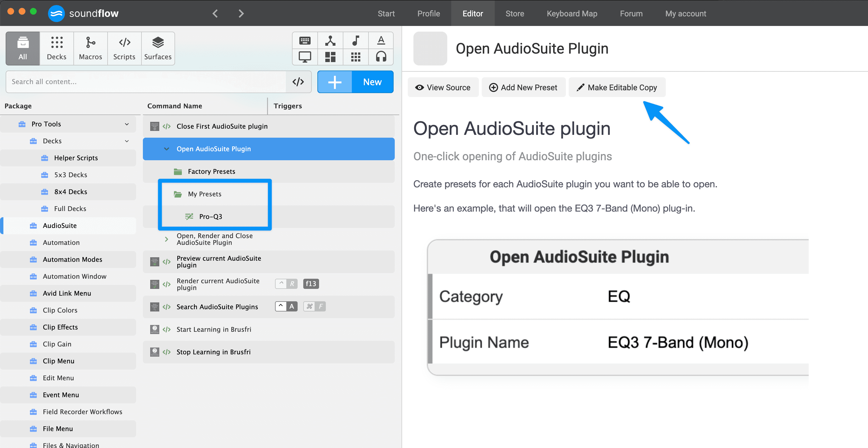Click script icon of Close First AudioSuite plugin
868x448 pixels.
pyautogui.click(x=167, y=126)
